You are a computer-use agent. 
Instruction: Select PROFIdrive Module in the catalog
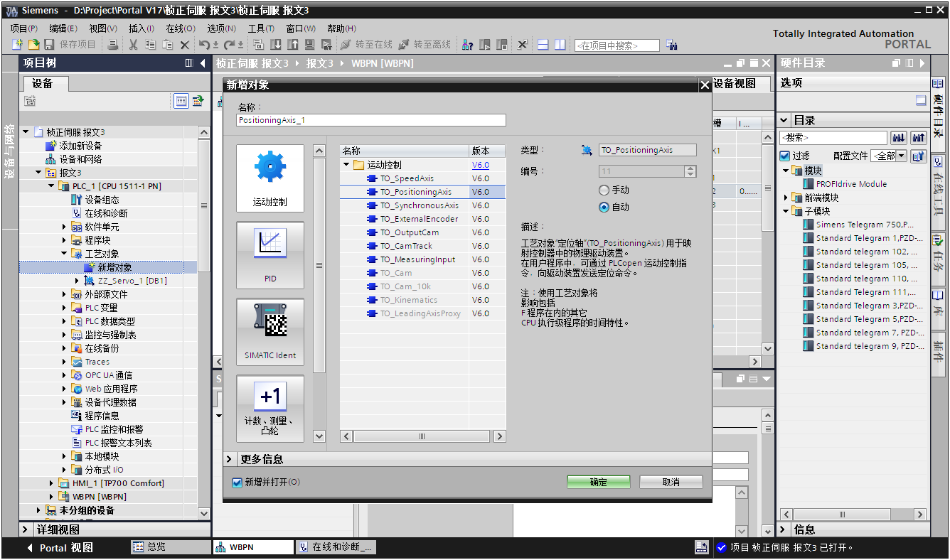click(851, 184)
